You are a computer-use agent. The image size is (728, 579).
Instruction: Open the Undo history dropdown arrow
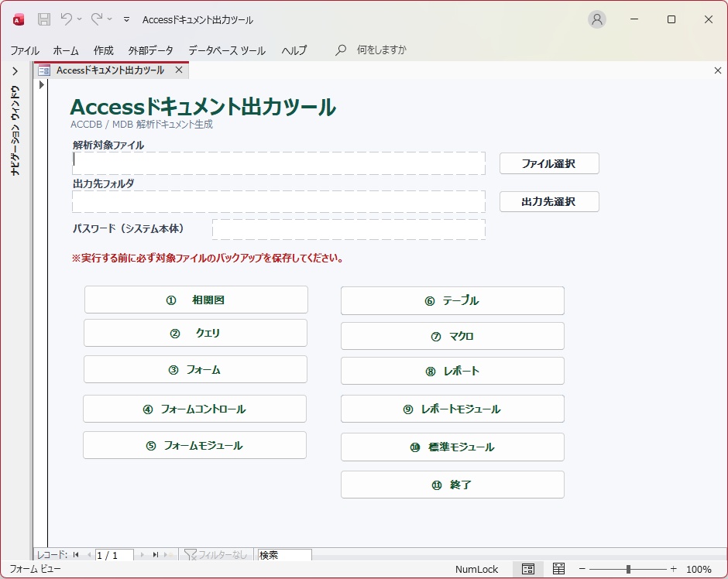pos(80,19)
